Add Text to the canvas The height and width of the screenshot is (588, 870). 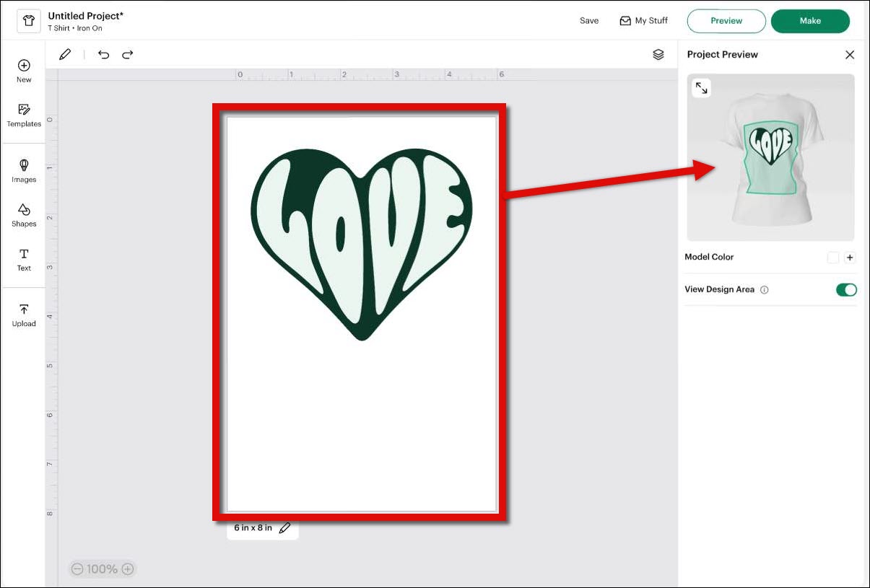tap(24, 258)
